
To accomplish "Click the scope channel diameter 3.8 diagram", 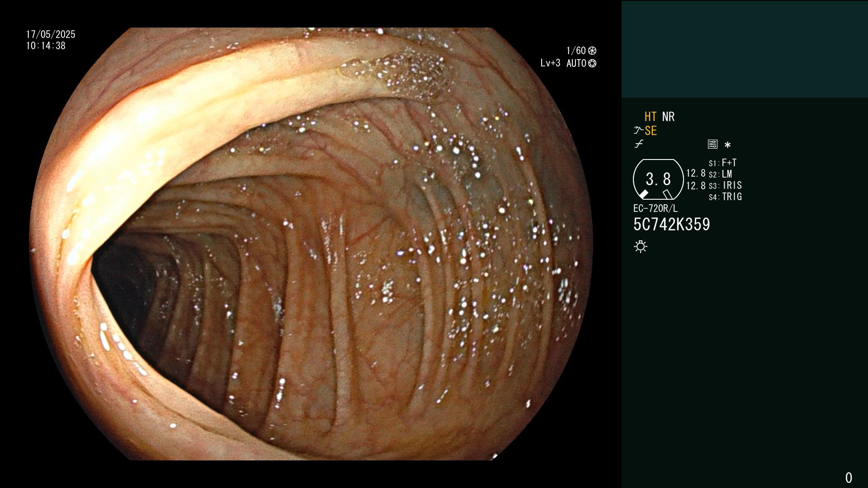I will point(658,179).
